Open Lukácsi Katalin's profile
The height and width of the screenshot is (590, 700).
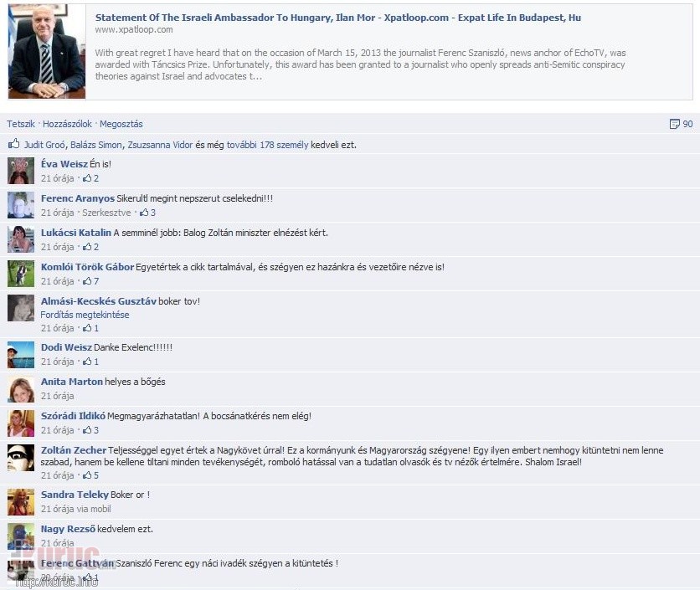pos(76,233)
